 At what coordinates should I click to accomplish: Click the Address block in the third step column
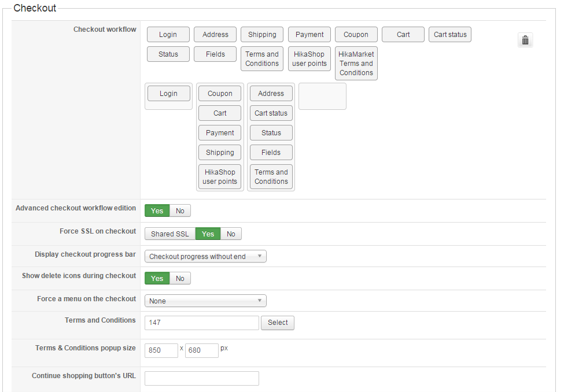coord(271,94)
